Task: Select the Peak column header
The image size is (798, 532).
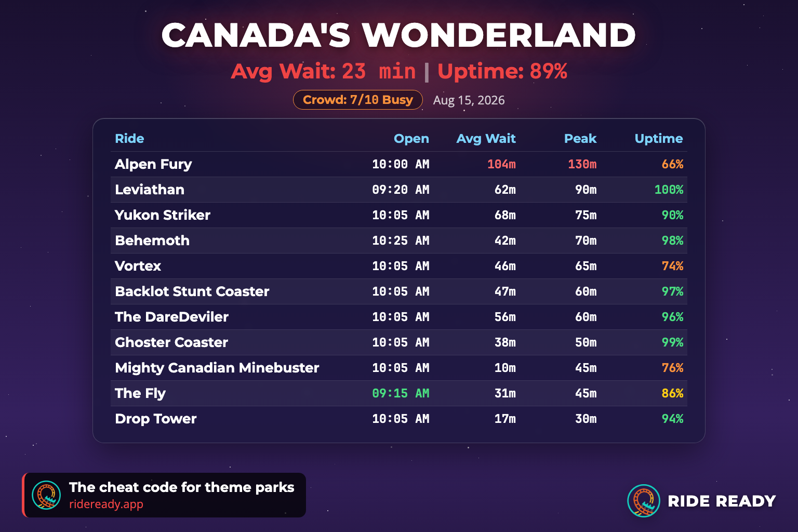Action: [x=580, y=139]
